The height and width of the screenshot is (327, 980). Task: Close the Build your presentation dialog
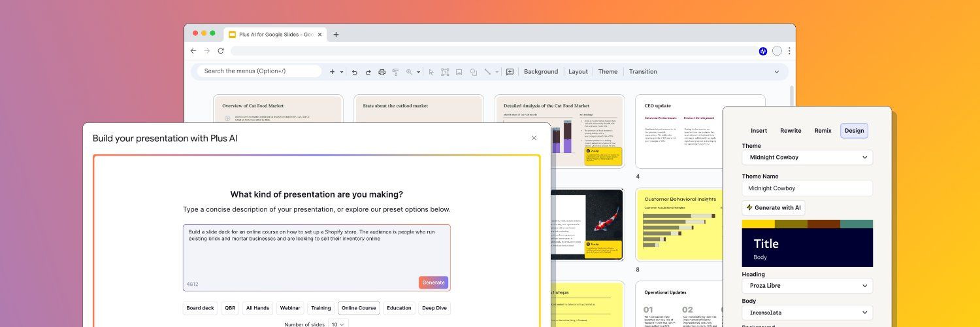pos(534,138)
